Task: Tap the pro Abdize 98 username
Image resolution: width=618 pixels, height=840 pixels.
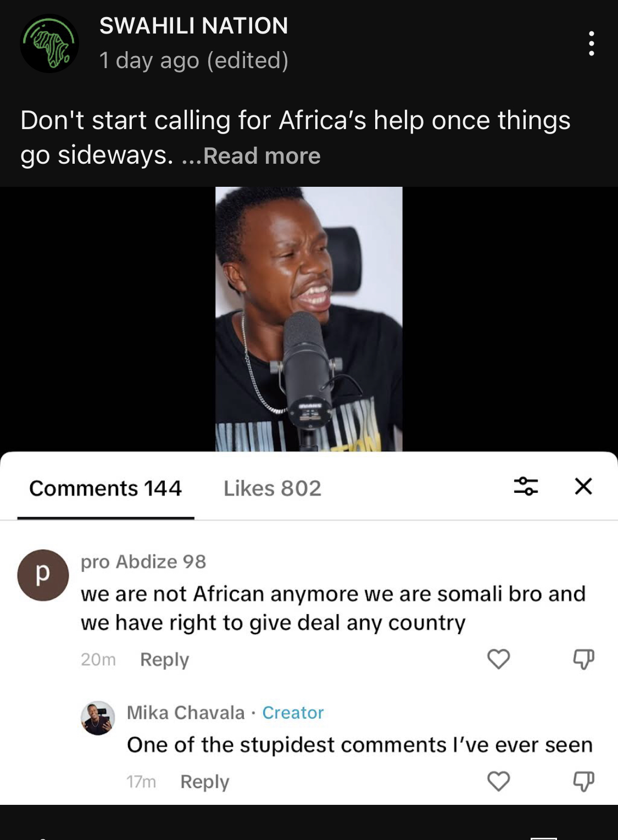Action: 143,561
